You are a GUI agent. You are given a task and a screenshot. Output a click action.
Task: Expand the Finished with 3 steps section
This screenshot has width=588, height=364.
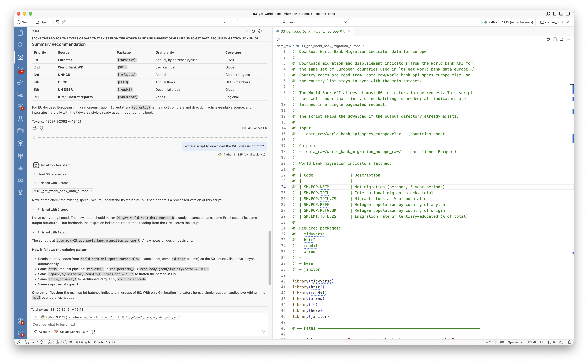[51, 183]
